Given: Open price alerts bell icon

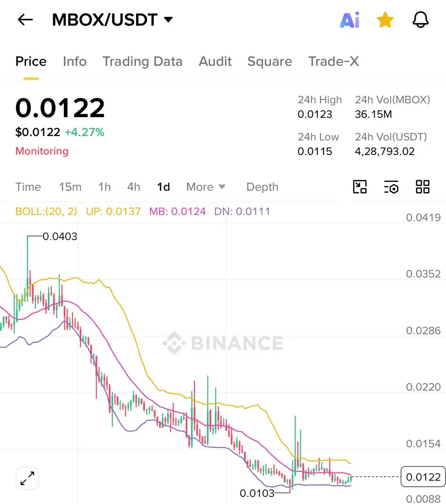Looking at the screenshot, I should point(421,20).
